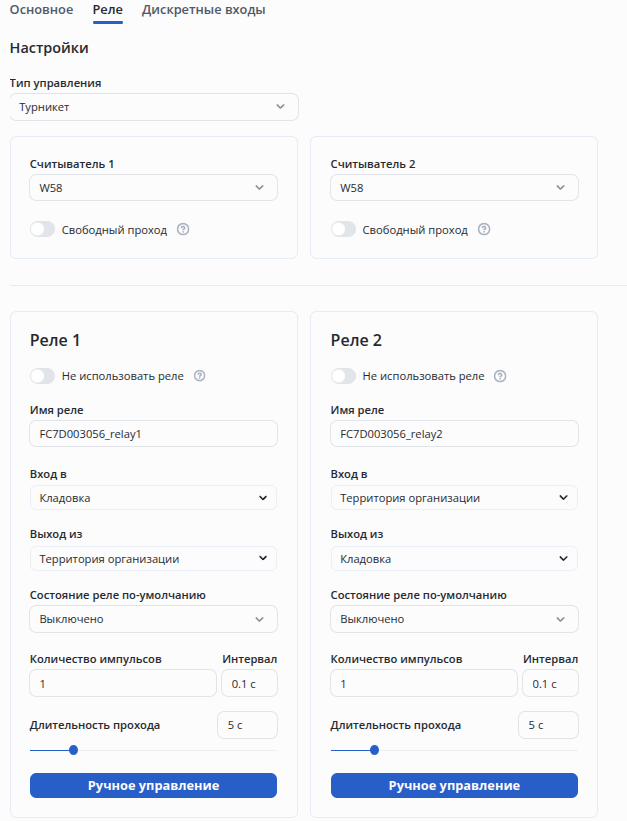Enable Свободный проход for Считыватель 1
627x821 pixels.
43,229
